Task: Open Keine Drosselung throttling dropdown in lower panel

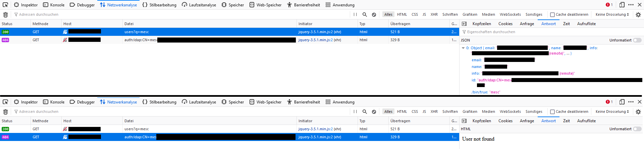Action: 612,111
